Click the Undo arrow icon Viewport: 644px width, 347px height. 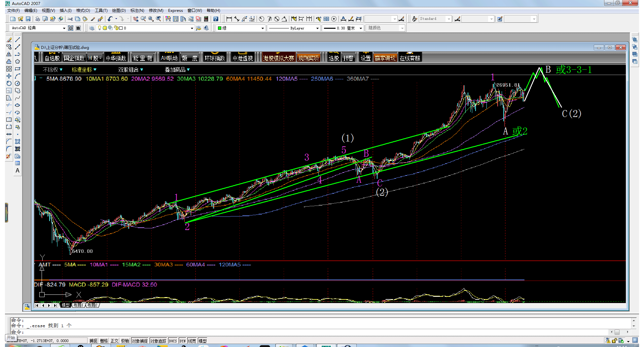coord(110,19)
